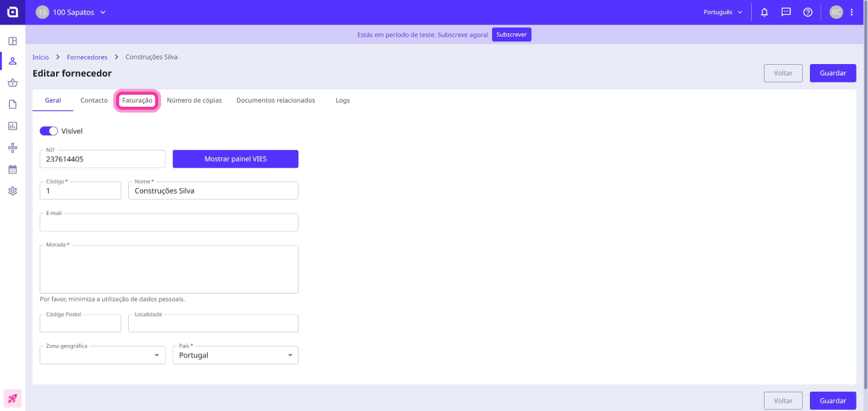Open the País dropdown showing Portugal

pos(235,355)
